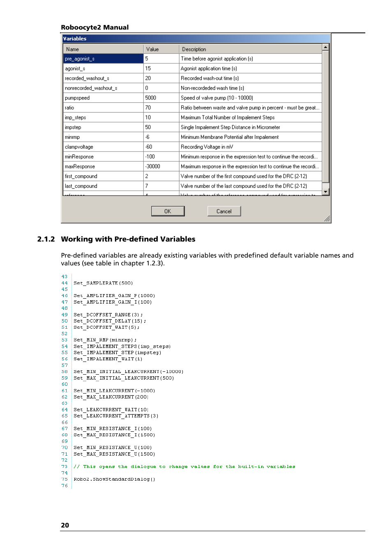392x555 pixels.
Task: Select the minrmp variable name
Action: point(72,137)
